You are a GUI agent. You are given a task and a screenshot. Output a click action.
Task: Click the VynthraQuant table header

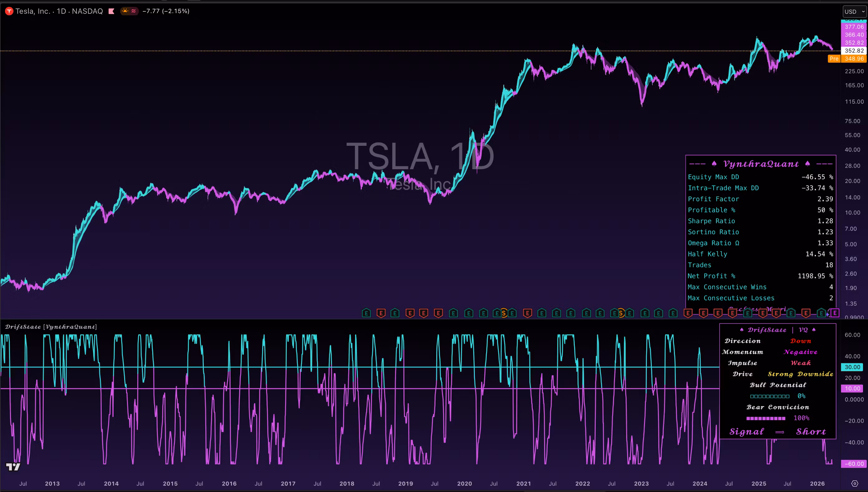click(x=761, y=164)
